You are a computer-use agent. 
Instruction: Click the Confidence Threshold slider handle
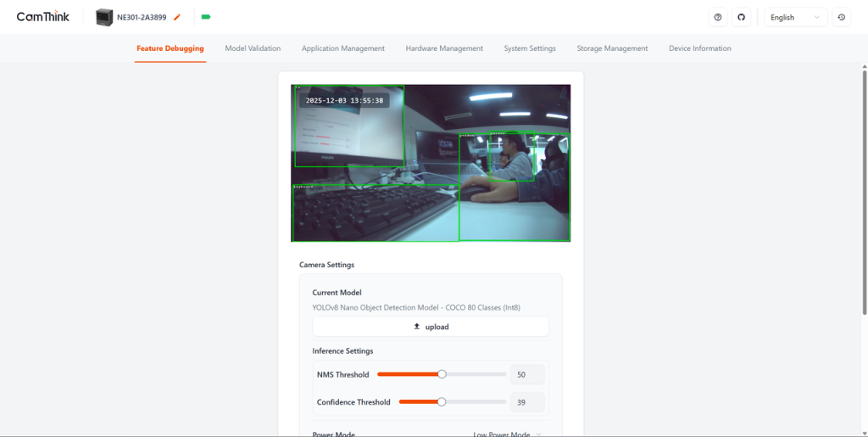coord(442,402)
